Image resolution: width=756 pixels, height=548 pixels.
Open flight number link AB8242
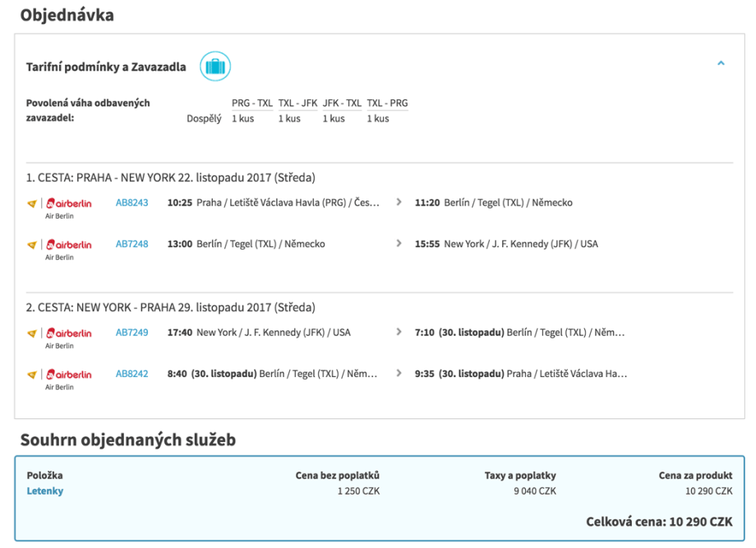131,374
